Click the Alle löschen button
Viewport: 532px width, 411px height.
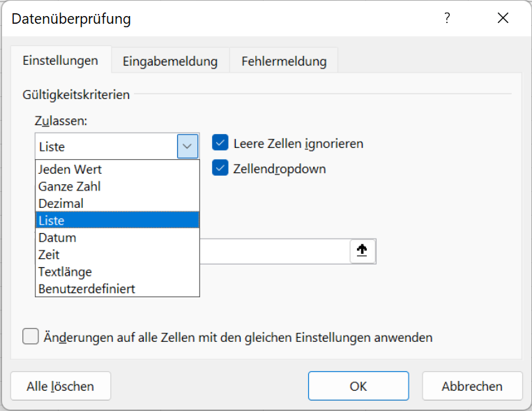(61, 386)
